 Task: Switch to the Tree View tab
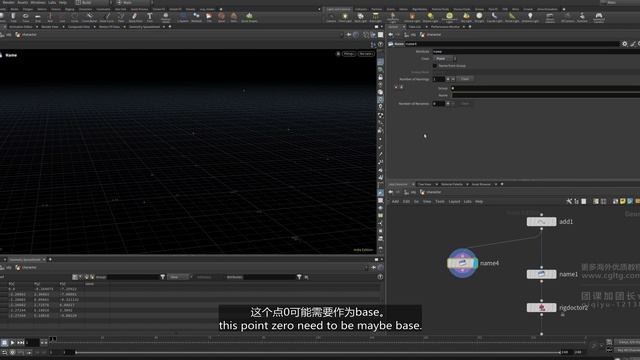coord(424,184)
